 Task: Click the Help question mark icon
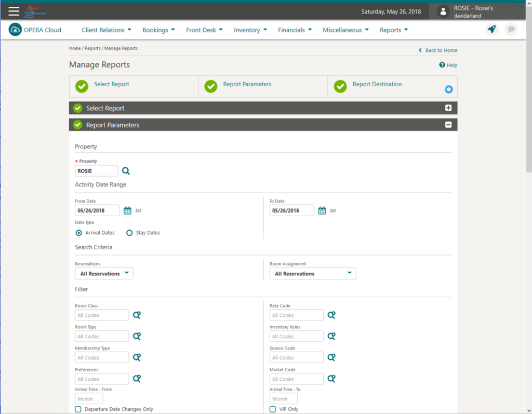pos(442,65)
